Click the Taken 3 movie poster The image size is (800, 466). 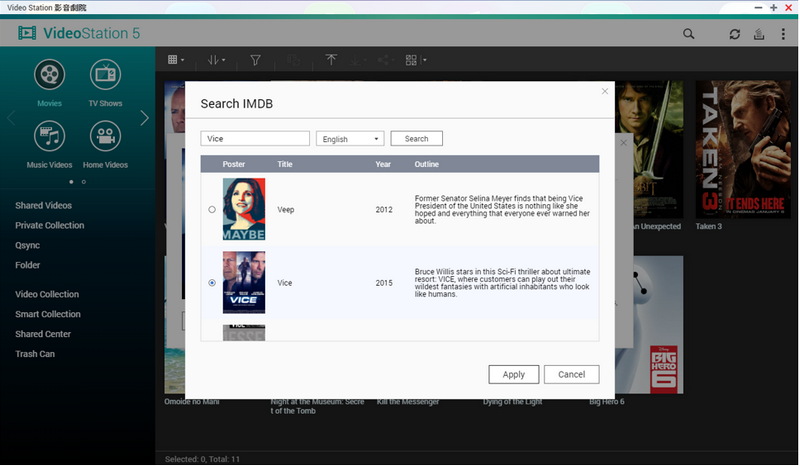click(743, 150)
